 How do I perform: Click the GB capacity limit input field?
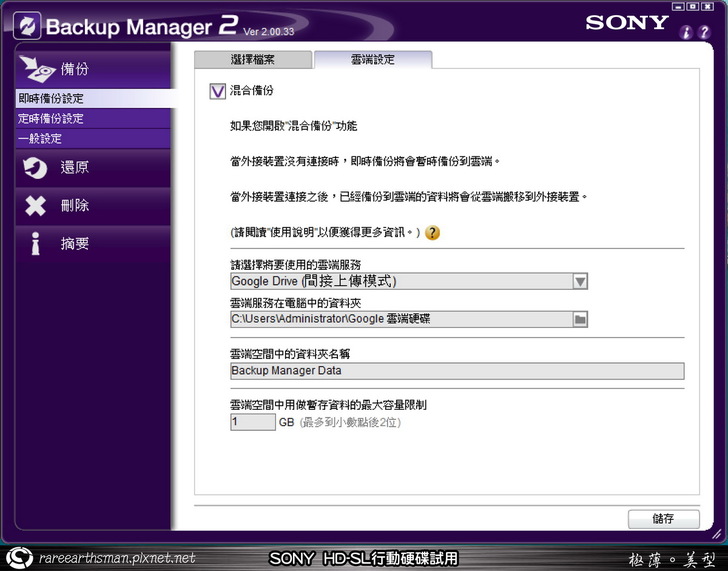(x=252, y=422)
